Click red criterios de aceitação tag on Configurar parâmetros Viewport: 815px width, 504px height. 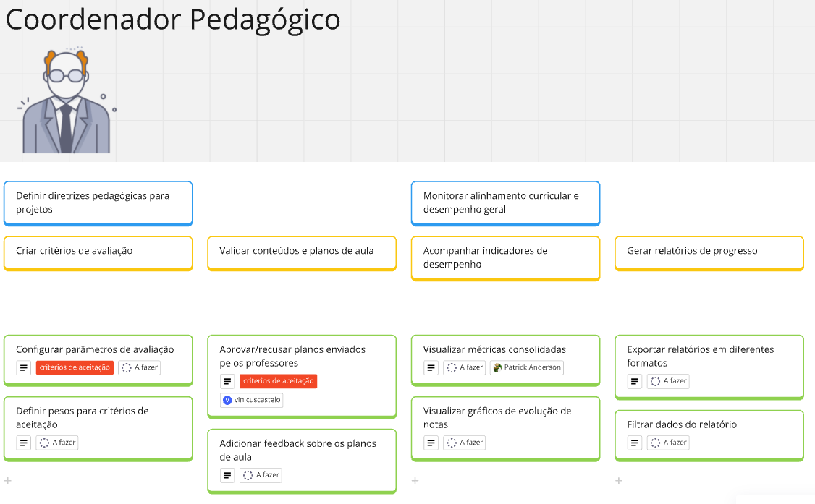coord(75,367)
